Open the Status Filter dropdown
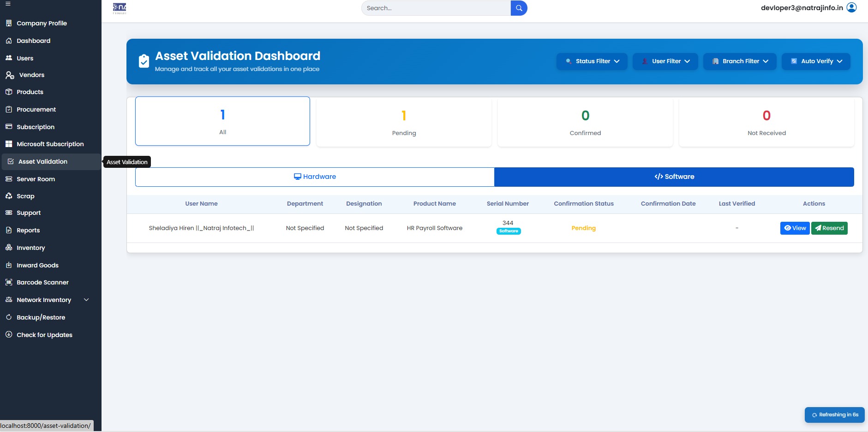The width and height of the screenshot is (868, 432). point(592,61)
